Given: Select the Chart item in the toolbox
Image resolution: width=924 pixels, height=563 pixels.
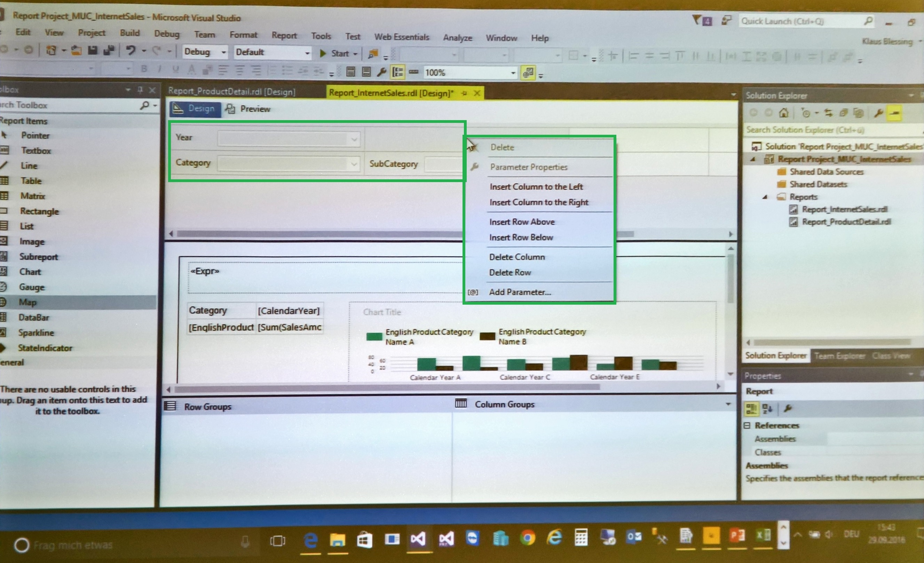Looking at the screenshot, I should point(30,272).
